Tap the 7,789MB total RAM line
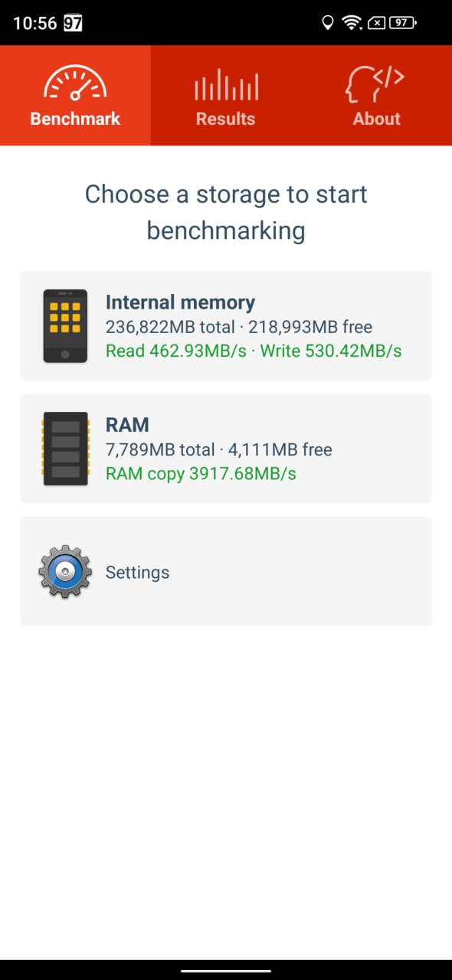The width and height of the screenshot is (452, 980). pyautogui.click(x=219, y=450)
